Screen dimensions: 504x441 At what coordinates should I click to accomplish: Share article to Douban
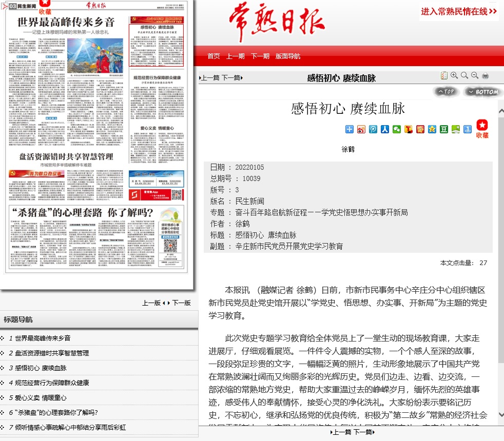[x=444, y=129]
